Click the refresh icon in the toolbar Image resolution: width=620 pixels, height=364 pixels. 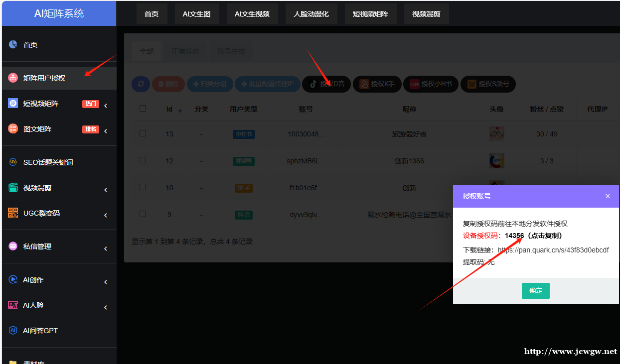pyautogui.click(x=141, y=84)
